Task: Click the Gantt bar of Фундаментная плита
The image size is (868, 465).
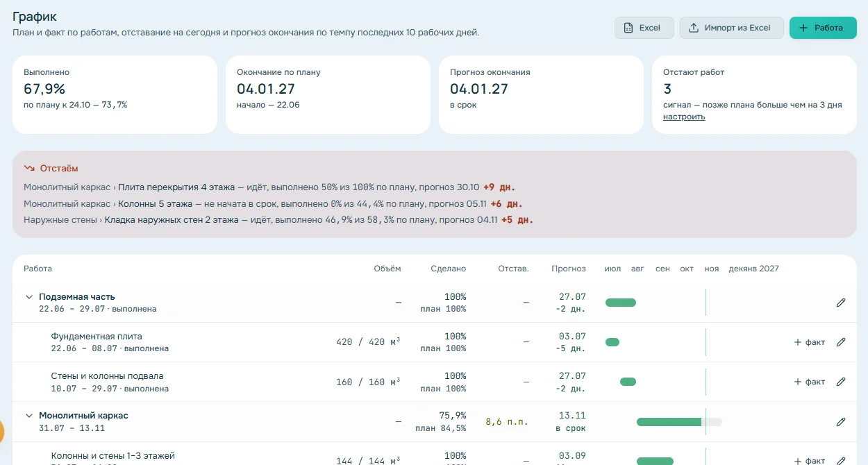Action: tap(612, 342)
